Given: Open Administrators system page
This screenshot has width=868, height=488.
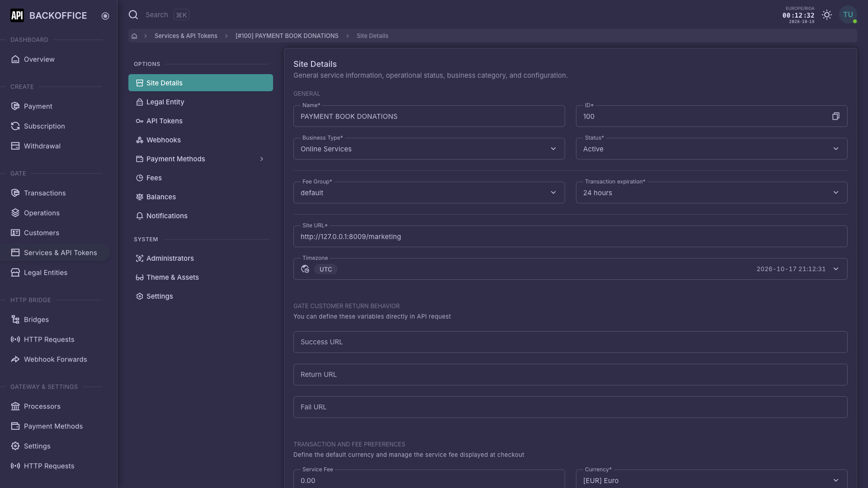Looking at the screenshot, I should (201, 258).
